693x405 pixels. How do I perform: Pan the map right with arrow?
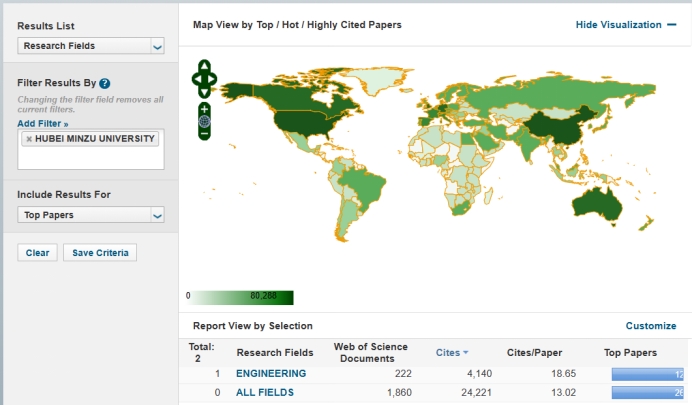(213, 76)
